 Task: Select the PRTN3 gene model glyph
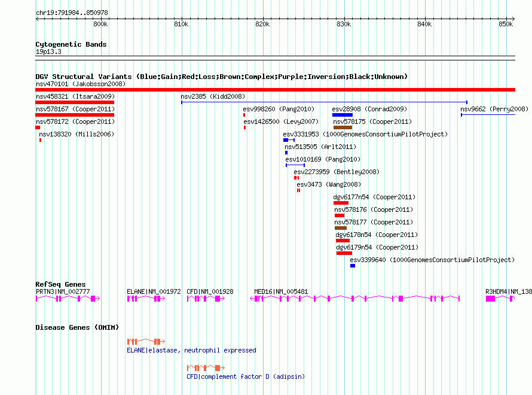point(68,299)
